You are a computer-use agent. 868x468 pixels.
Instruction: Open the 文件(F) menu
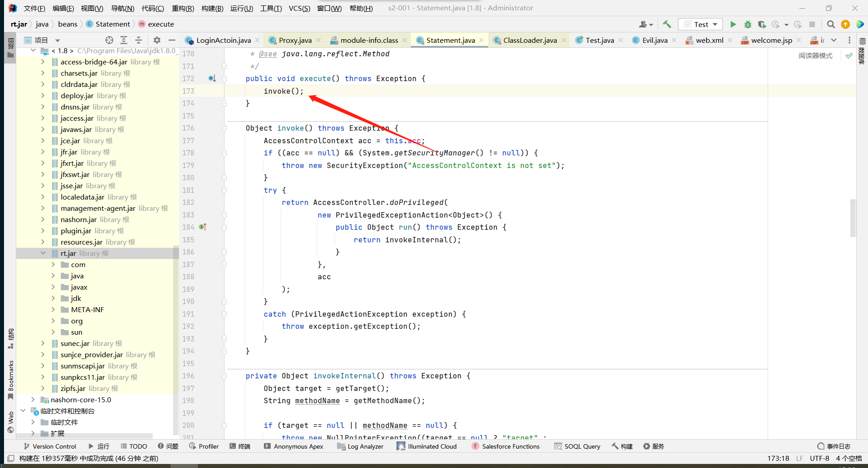(34, 8)
